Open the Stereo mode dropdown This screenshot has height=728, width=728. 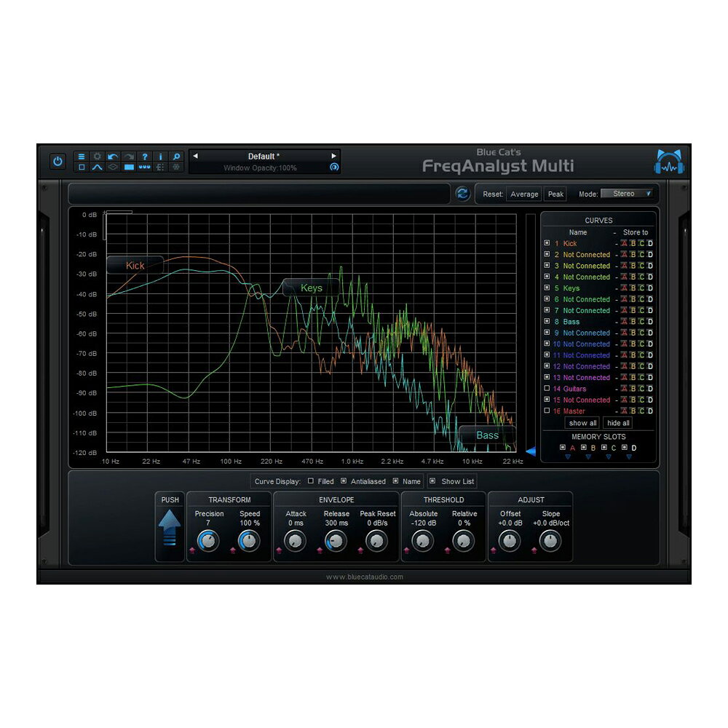pyautogui.click(x=627, y=194)
